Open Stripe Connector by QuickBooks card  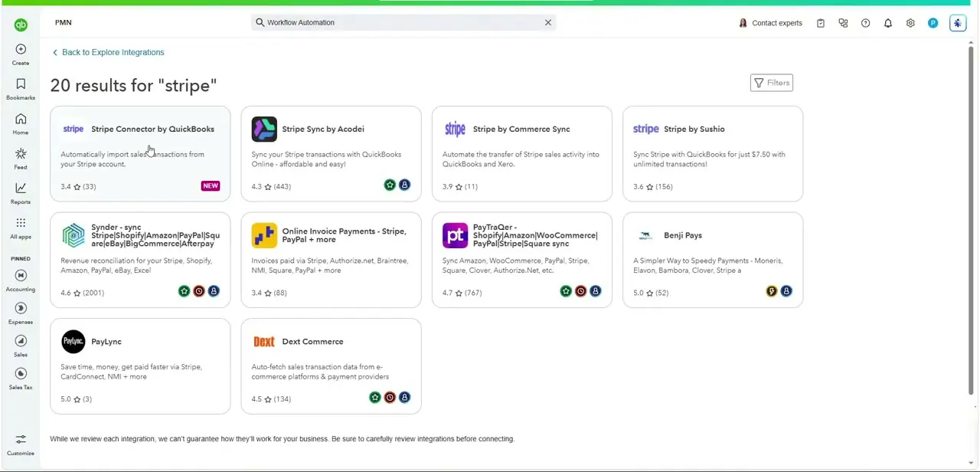(140, 154)
